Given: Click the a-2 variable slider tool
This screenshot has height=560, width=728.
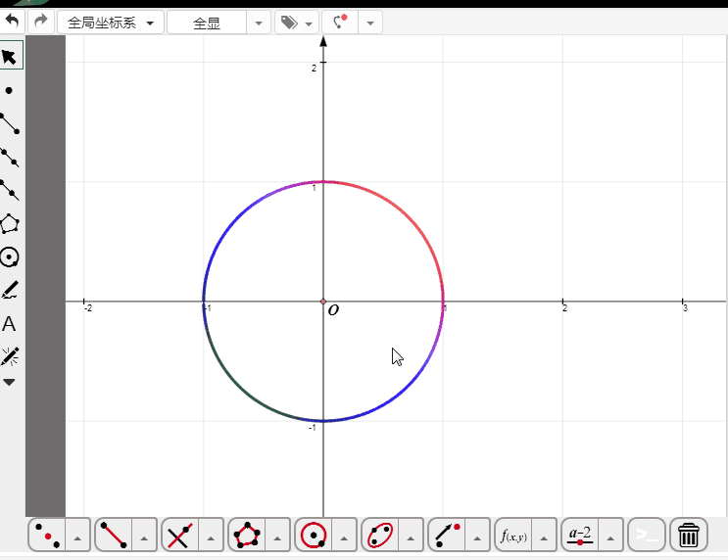Looking at the screenshot, I should 580,535.
